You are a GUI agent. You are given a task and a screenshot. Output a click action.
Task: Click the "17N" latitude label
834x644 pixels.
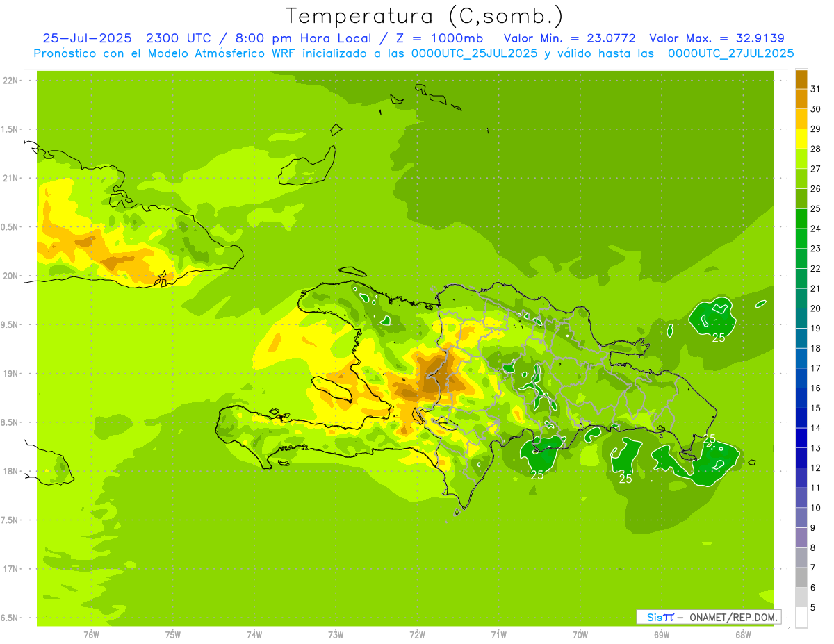[10, 569]
